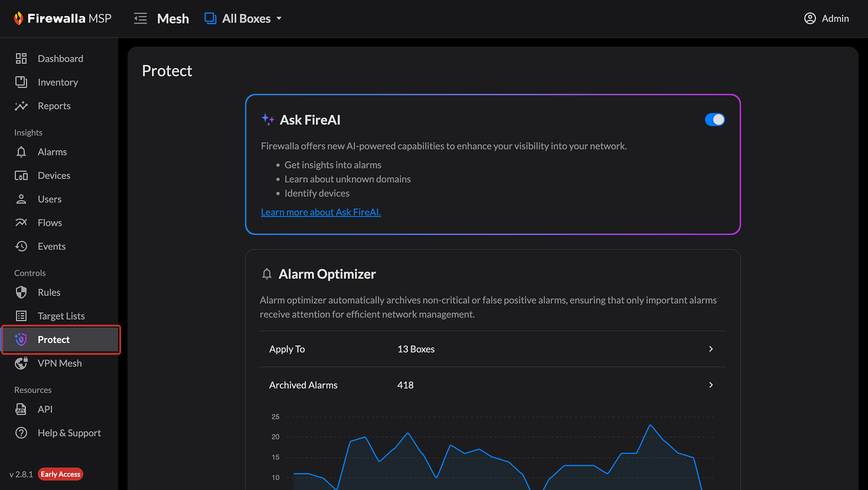
Task: Expand the Apply To row chevron
Action: [x=711, y=349]
